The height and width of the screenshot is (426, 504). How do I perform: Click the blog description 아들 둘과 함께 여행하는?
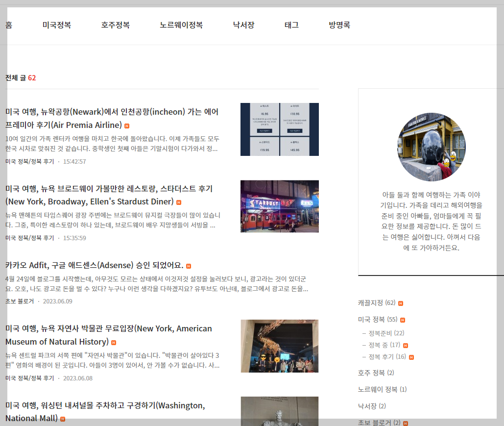[432, 221]
